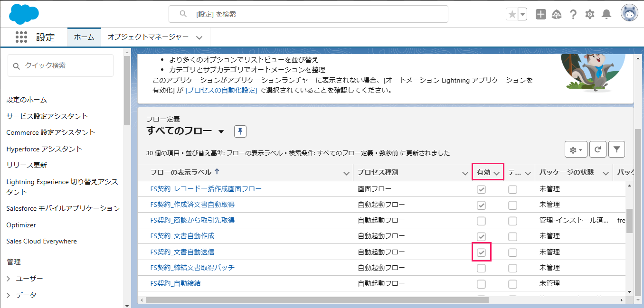Sort by the プロセス種別 column header
The width and height of the screenshot is (644, 308).
[x=378, y=172]
